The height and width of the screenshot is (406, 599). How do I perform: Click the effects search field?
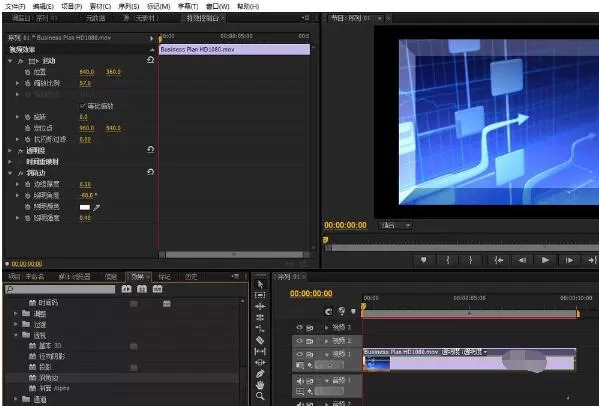pyautogui.click(x=60, y=289)
